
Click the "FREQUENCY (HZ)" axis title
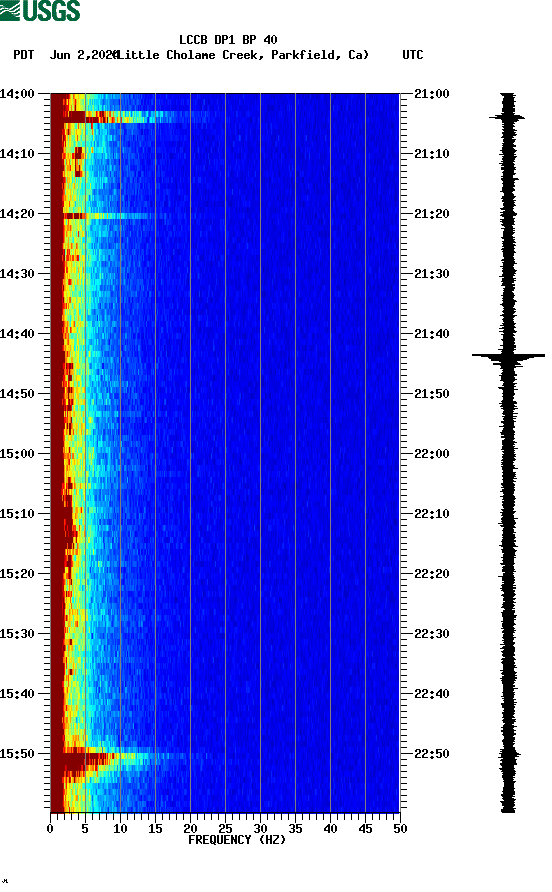pyautogui.click(x=237, y=840)
